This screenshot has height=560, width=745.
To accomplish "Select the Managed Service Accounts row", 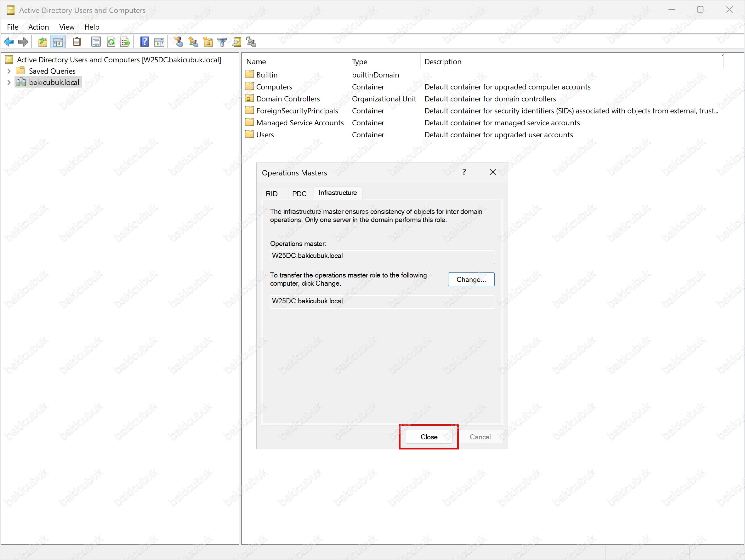I will (412, 123).
